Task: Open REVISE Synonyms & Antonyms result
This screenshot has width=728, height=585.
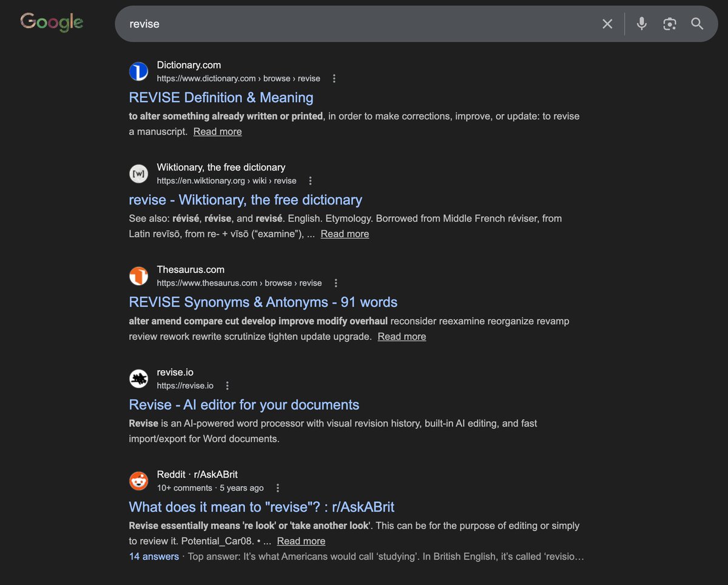Action: [263, 302]
